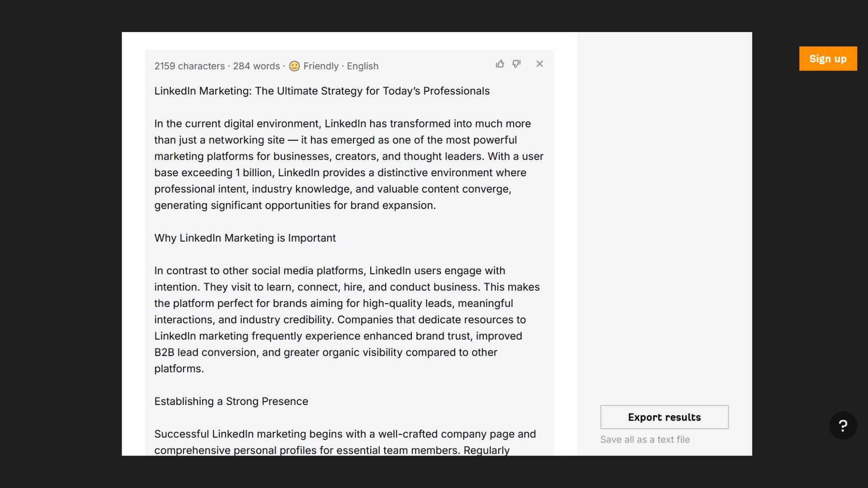Click the 'LinkedIn Marketing: The Ultimate Strategy' title
The width and height of the screenshot is (868, 488).
[322, 91]
